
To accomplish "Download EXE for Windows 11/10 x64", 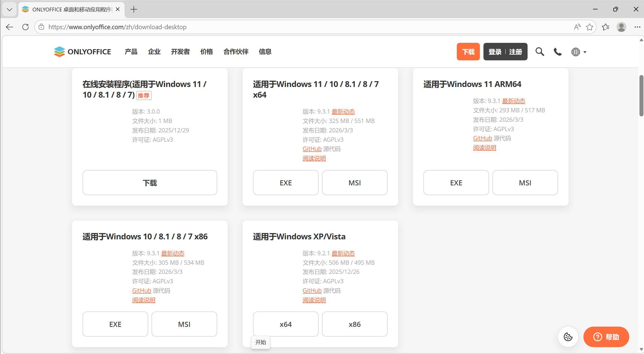I will 286,183.
